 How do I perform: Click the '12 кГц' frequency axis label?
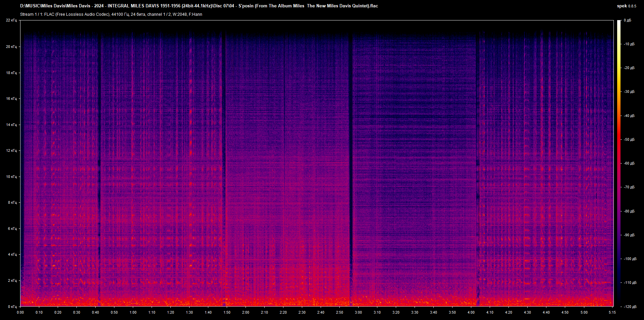pos(11,150)
